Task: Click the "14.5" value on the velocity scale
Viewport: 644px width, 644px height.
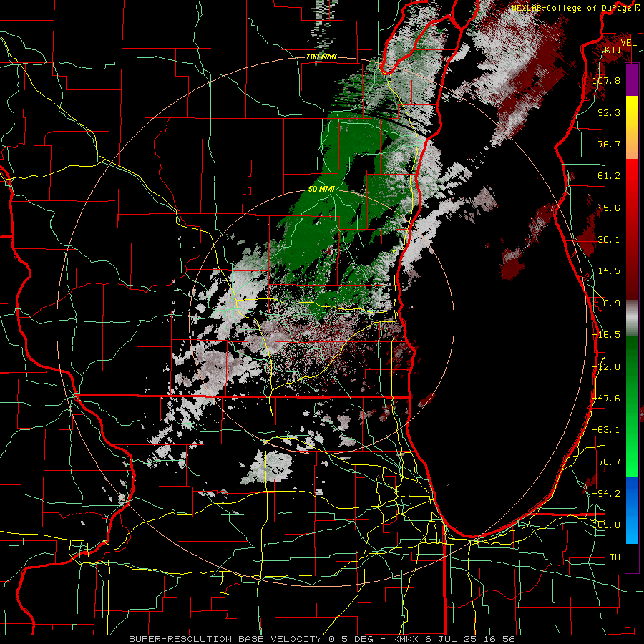Action: tap(609, 271)
